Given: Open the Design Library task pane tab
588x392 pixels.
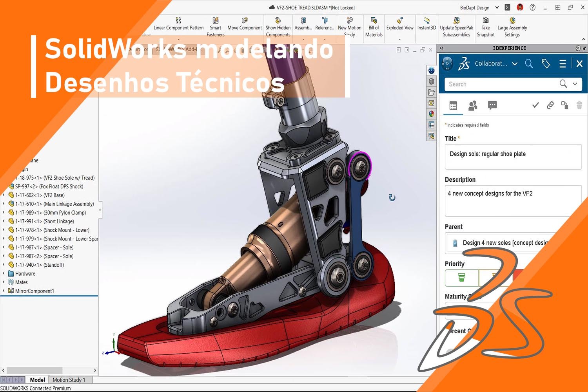Looking at the screenshot, I should pos(432,81).
